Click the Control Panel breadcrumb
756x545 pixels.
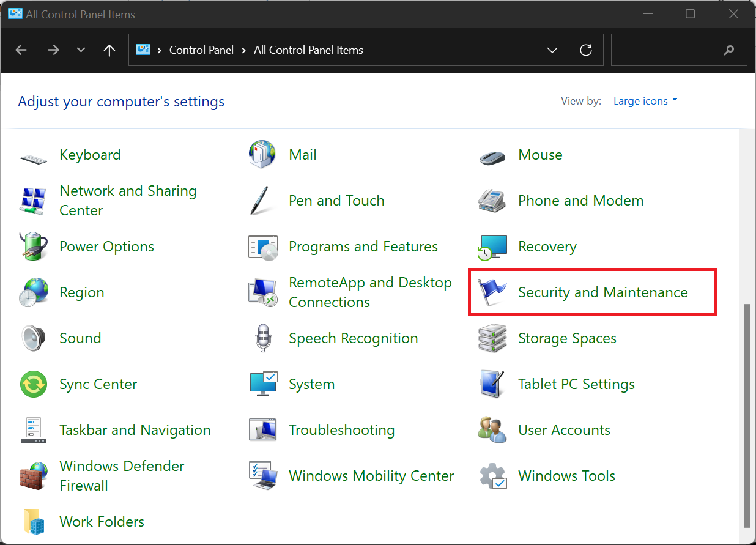(x=201, y=50)
